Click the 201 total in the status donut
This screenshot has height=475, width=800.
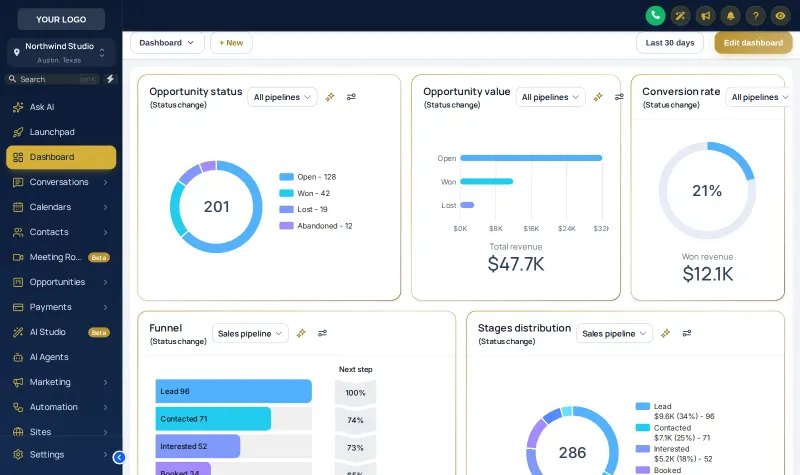tap(216, 207)
